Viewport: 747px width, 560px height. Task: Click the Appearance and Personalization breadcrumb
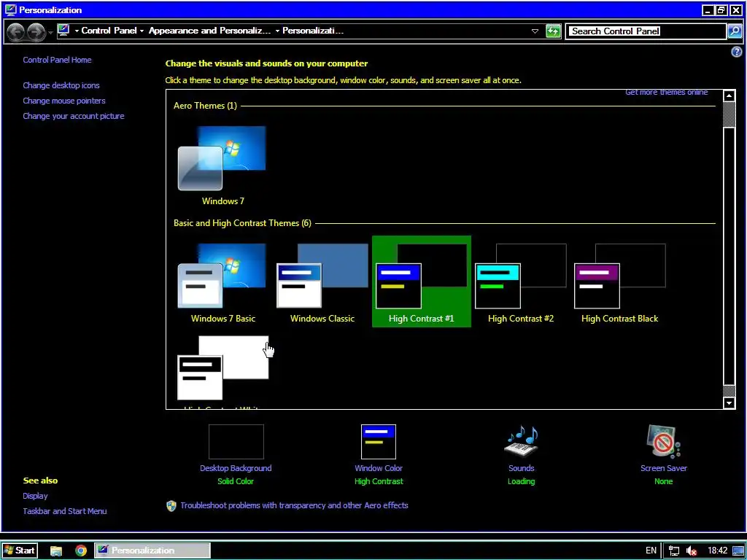pyautogui.click(x=209, y=31)
